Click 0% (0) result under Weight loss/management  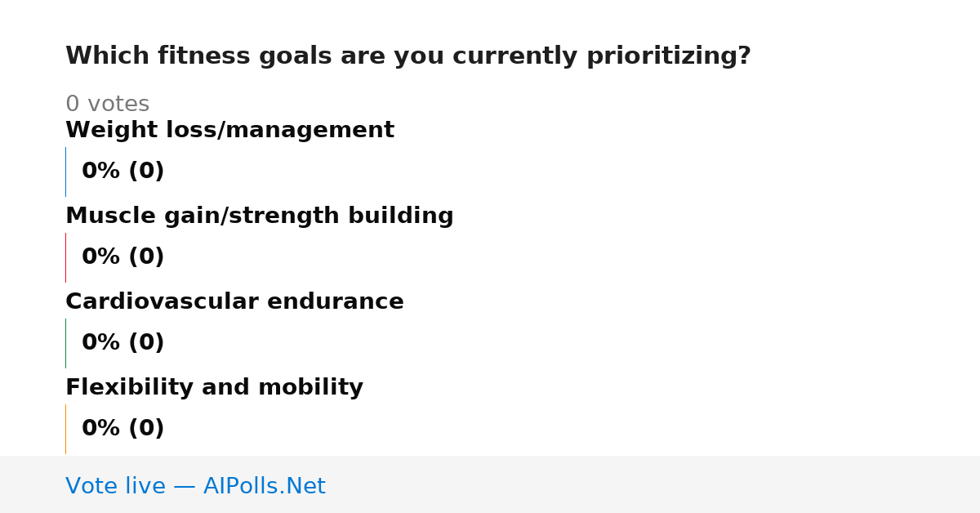(122, 172)
